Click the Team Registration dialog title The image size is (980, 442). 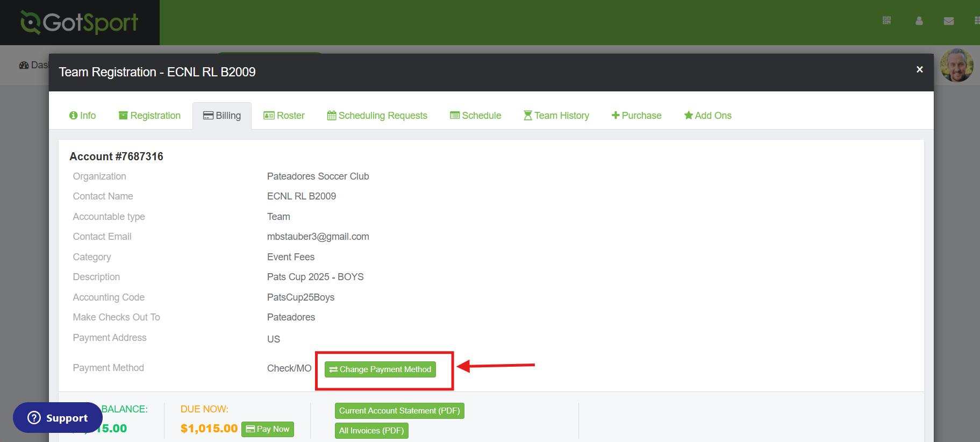tap(157, 72)
